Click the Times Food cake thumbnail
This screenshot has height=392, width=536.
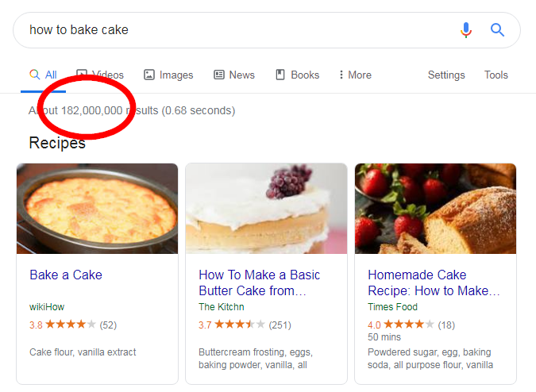click(435, 209)
